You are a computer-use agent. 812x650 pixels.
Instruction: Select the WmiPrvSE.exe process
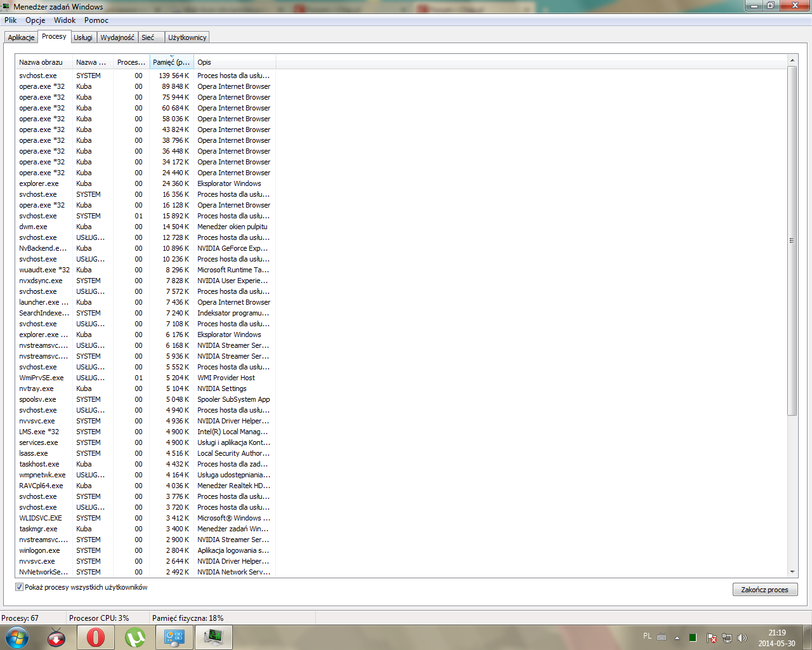tap(146, 378)
